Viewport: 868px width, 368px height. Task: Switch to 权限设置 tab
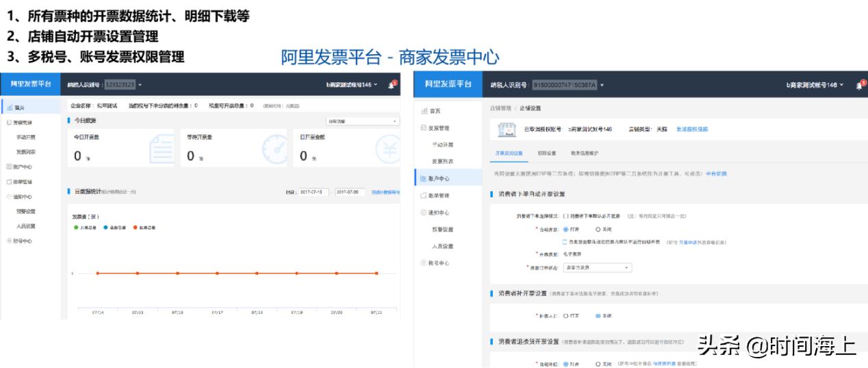click(547, 153)
